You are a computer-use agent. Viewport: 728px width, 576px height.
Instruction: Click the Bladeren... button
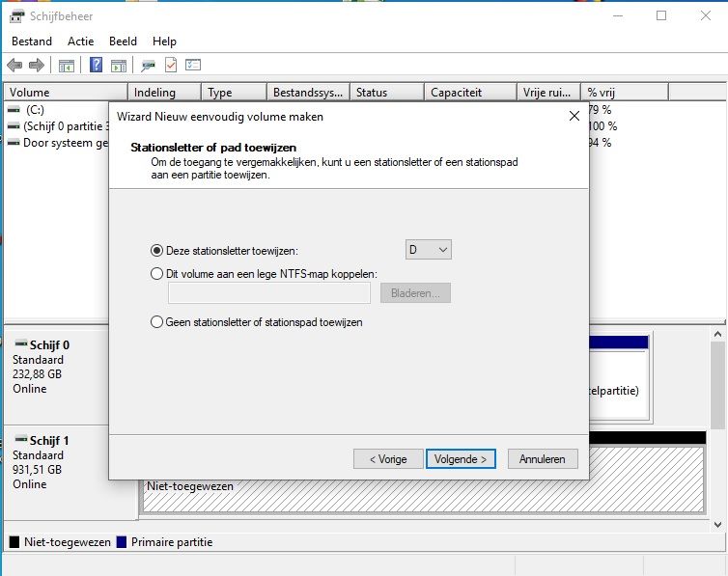pyautogui.click(x=415, y=293)
